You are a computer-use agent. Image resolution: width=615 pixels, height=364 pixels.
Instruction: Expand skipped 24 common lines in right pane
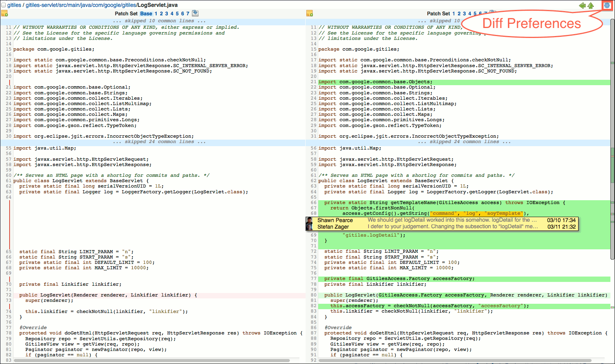click(464, 142)
